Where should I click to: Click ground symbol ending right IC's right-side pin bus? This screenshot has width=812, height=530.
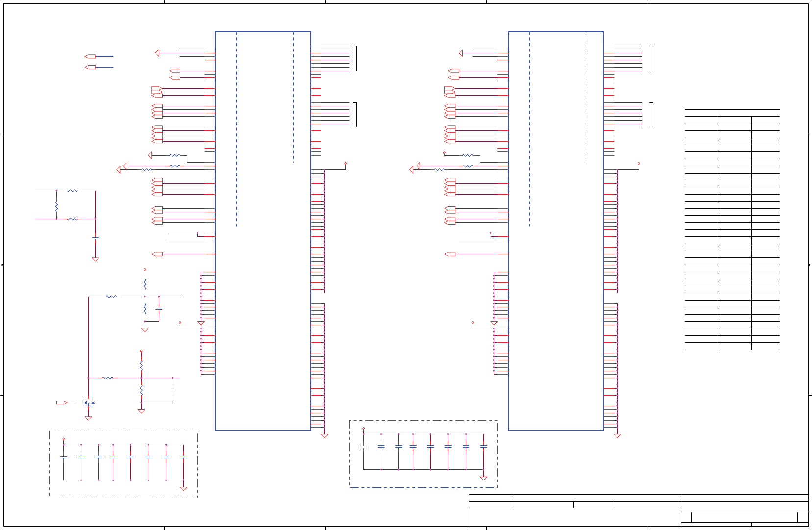(617, 435)
